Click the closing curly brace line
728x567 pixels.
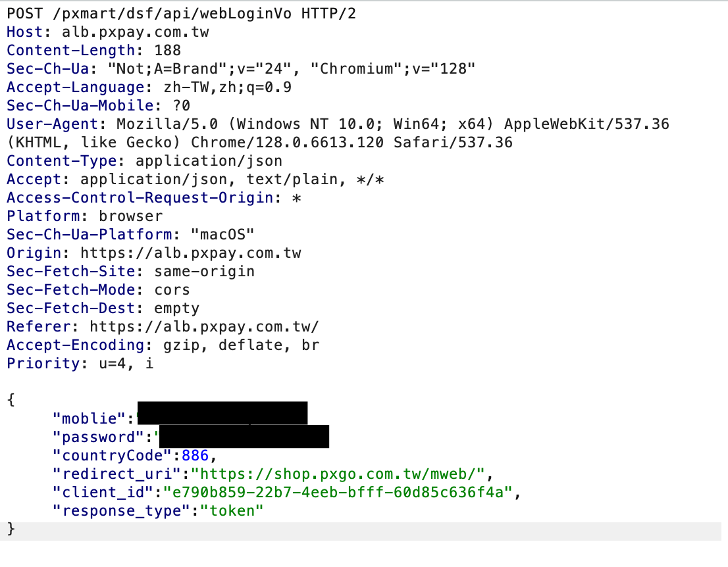click(x=361, y=531)
